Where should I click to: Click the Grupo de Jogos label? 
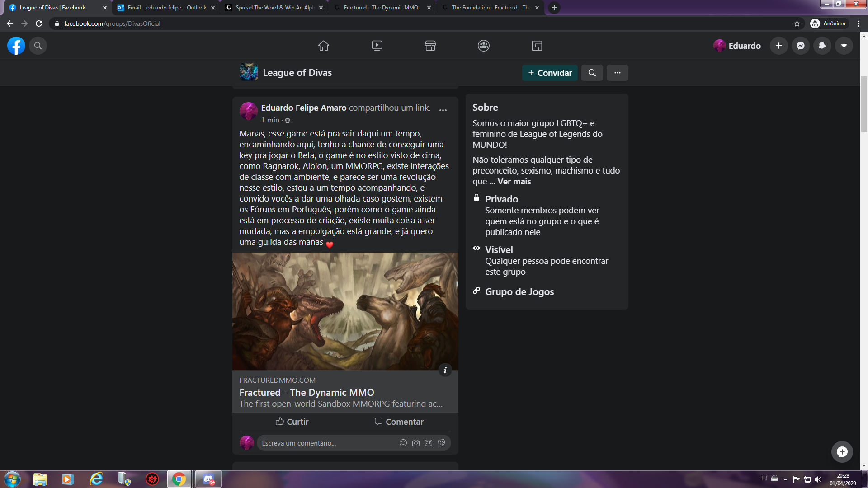pyautogui.click(x=519, y=291)
